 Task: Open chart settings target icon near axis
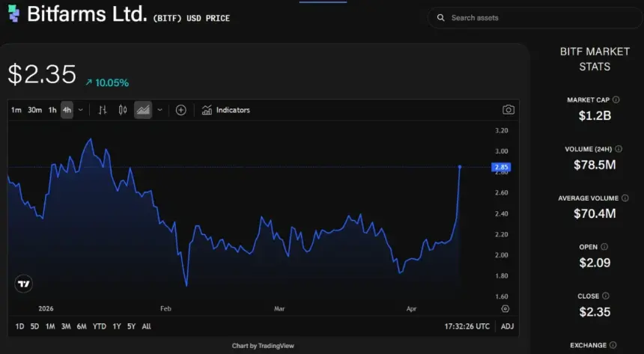coord(505,309)
